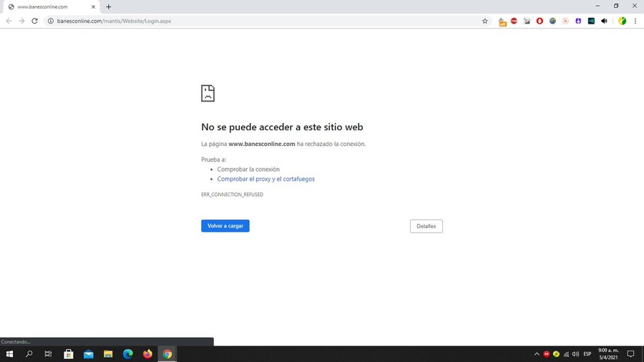This screenshot has height=362, width=644.
Task: Open the black speaker extension icon
Action: (604, 21)
